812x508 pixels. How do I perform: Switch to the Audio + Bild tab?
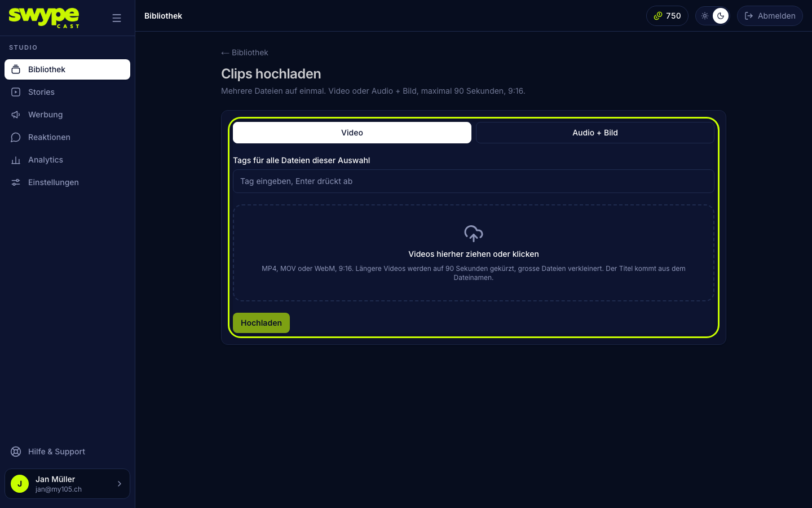pyautogui.click(x=595, y=133)
